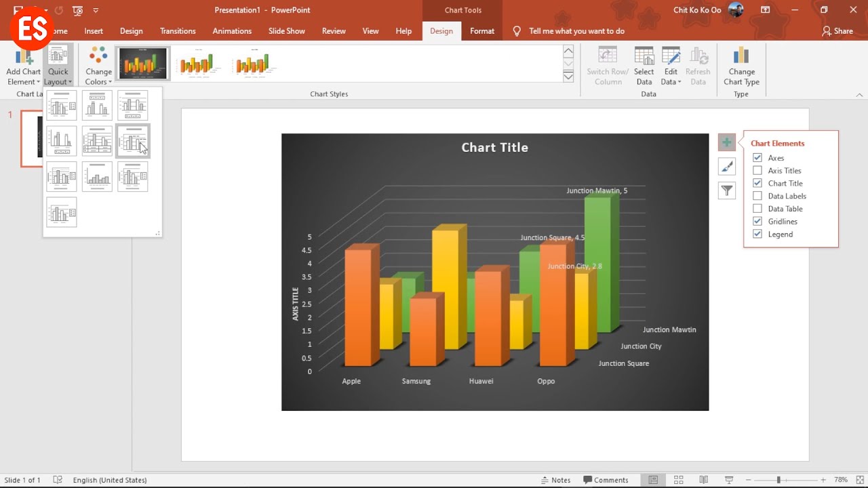Select the third chart style thumbnail

point(253,64)
